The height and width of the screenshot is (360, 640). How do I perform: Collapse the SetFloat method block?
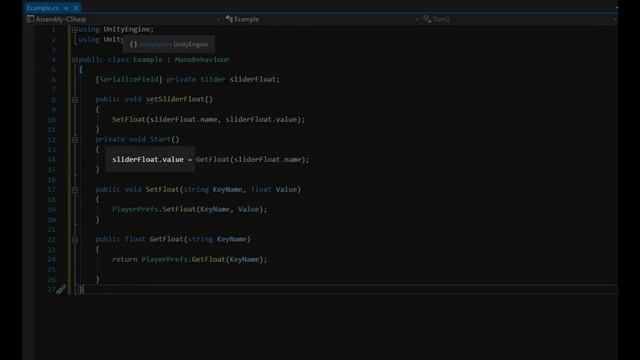pos(75,190)
